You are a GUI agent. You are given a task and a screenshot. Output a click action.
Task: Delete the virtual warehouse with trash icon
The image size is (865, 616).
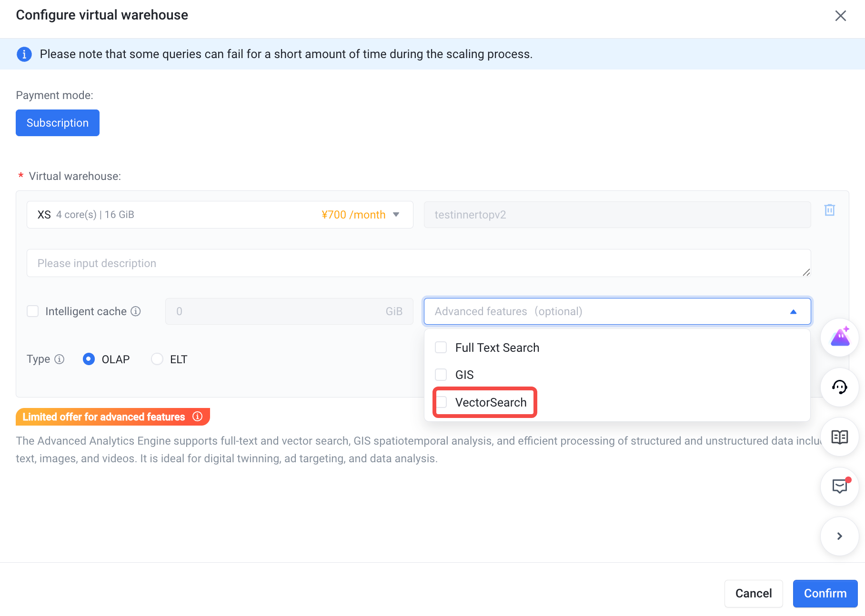tap(829, 210)
